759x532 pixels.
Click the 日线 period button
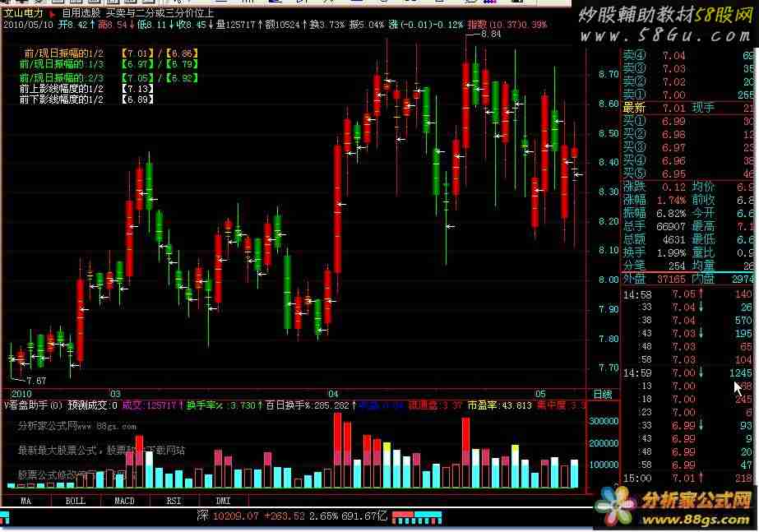tap(603, 394)
